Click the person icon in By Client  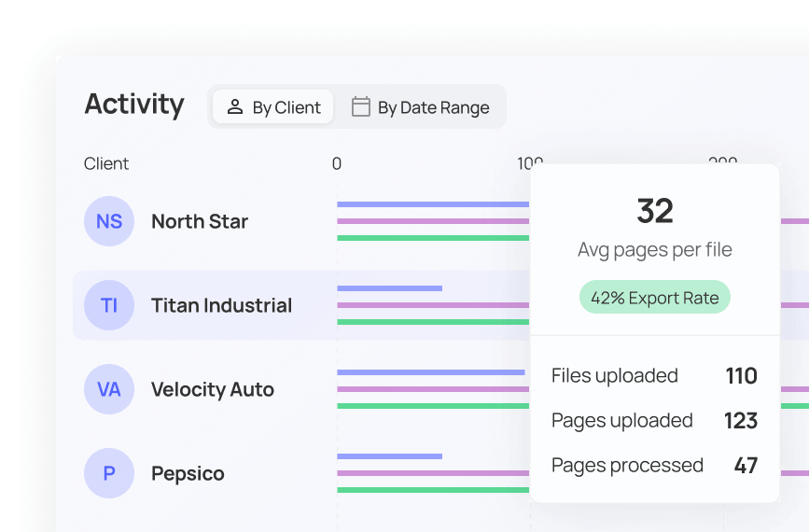click(x=235, y=106)
